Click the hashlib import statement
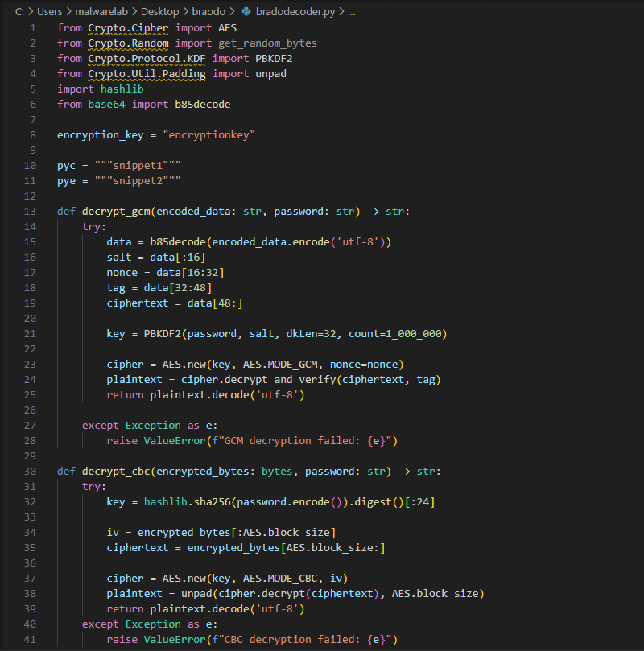This screenshot has height=651, width=644. coord(101,89)
